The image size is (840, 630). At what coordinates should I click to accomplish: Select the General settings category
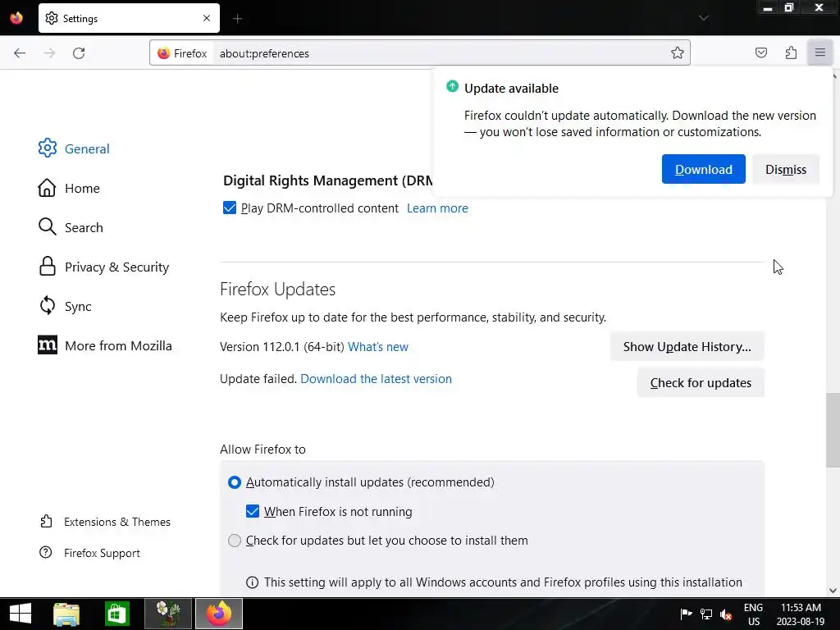(87, 148)
